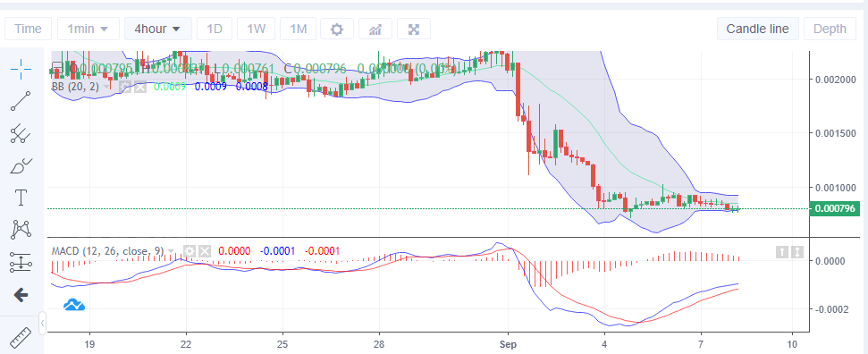Click the TradingView cloud logo

click(x=73, y=305)
